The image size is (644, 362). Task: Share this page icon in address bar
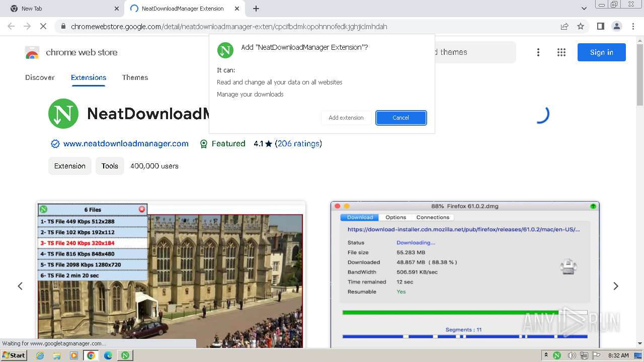[x=565, y=26]
